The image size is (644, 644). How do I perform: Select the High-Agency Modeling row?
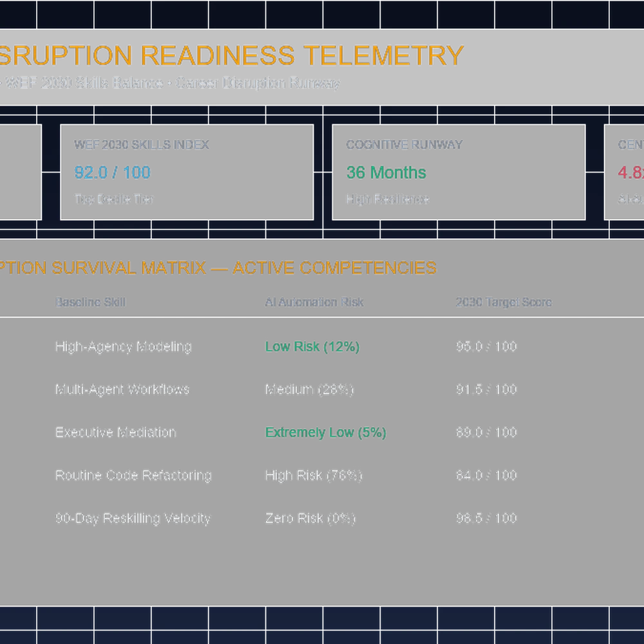[x=322, y=346]
